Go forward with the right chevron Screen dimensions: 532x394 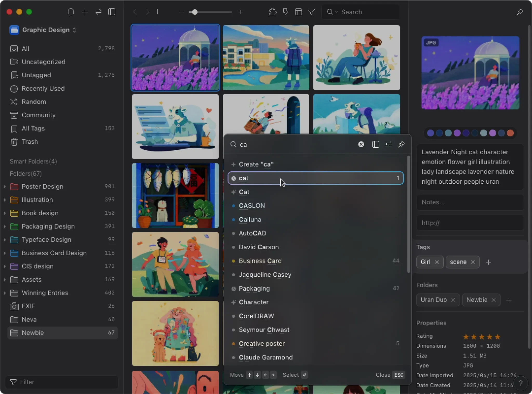click(148, 12)
